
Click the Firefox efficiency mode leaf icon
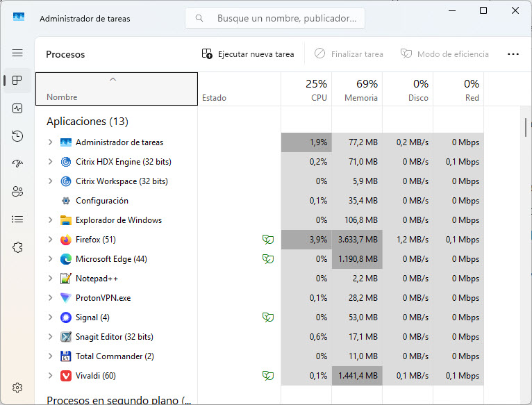coord(267,240)
